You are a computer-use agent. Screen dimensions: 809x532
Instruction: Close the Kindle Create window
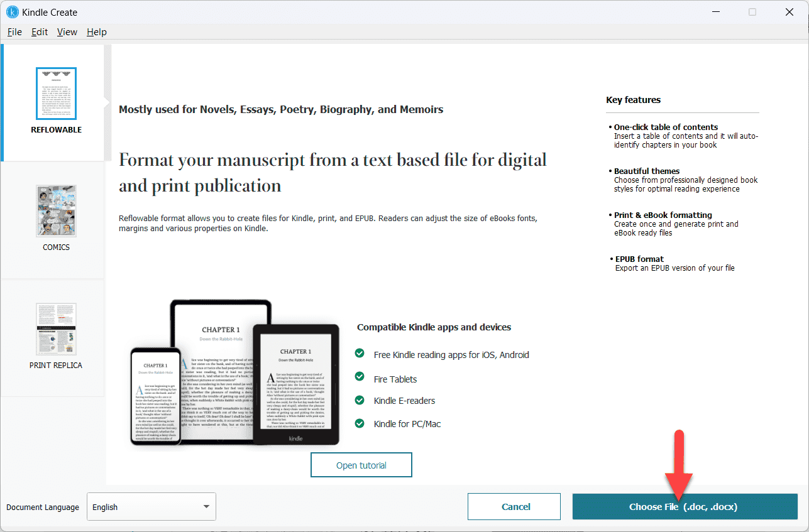[790, 12]
